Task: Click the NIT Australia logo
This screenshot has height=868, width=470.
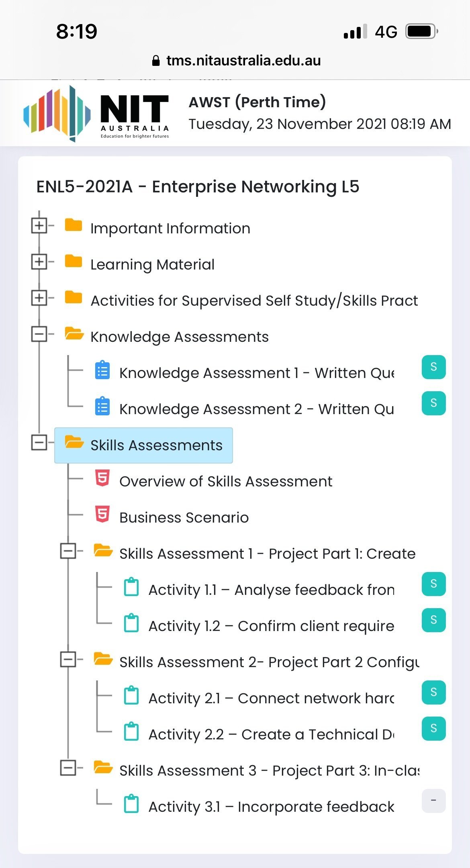Action: [x=96, y=114]
